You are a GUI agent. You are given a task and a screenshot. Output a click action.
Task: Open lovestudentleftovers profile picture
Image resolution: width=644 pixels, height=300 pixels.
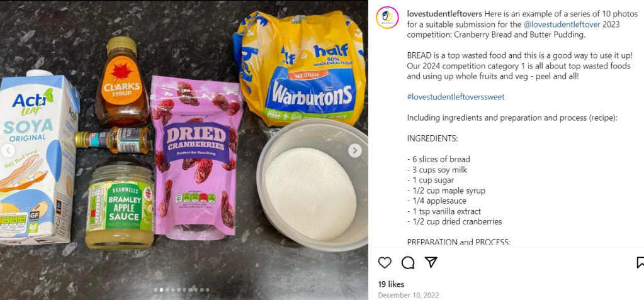click(x=387, y=17)
